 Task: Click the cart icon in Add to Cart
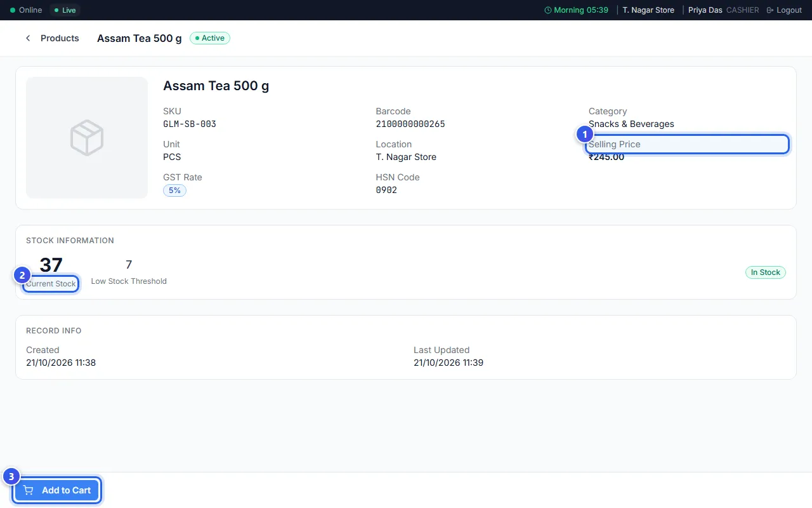(29, 490)
